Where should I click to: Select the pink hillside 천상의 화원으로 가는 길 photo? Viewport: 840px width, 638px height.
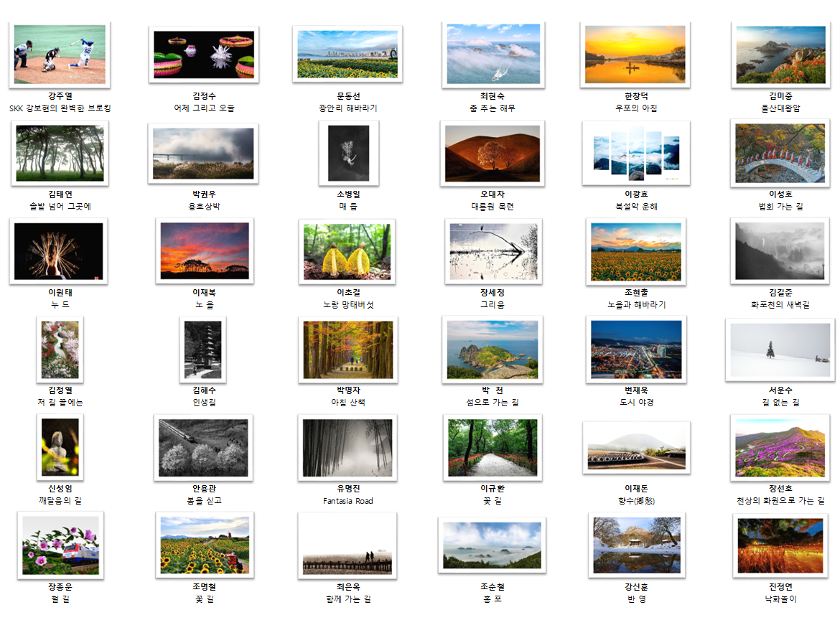(x=780, y=448)
